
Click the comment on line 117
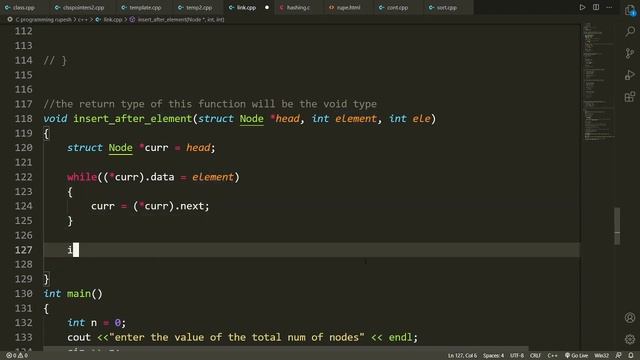click(210, 104)
